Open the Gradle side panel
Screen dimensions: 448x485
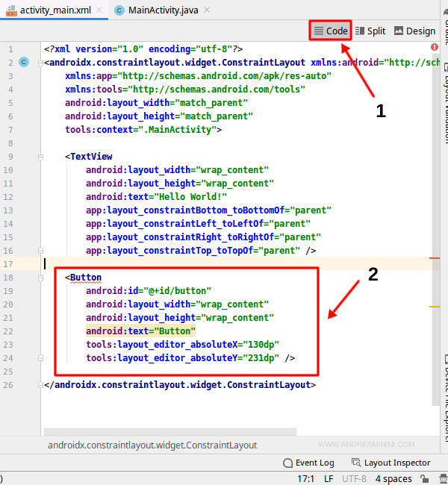point(446,26)
